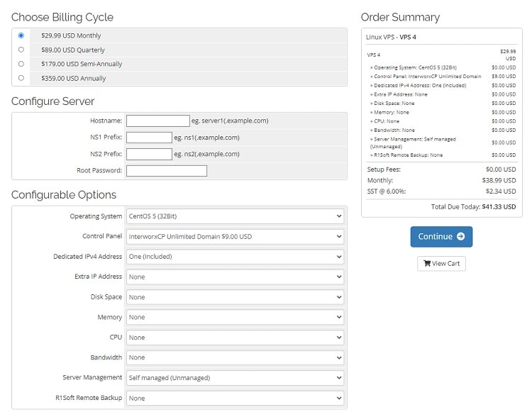The width and height of the screenshot is (532, 417).
Task: Click 'Server Management: Self managed' summary line
Action: point(413,143)
